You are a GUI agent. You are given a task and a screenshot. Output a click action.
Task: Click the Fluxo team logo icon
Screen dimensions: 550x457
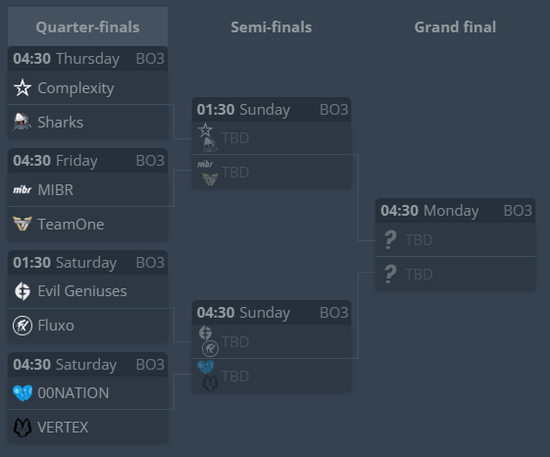[x=22, y=325]
